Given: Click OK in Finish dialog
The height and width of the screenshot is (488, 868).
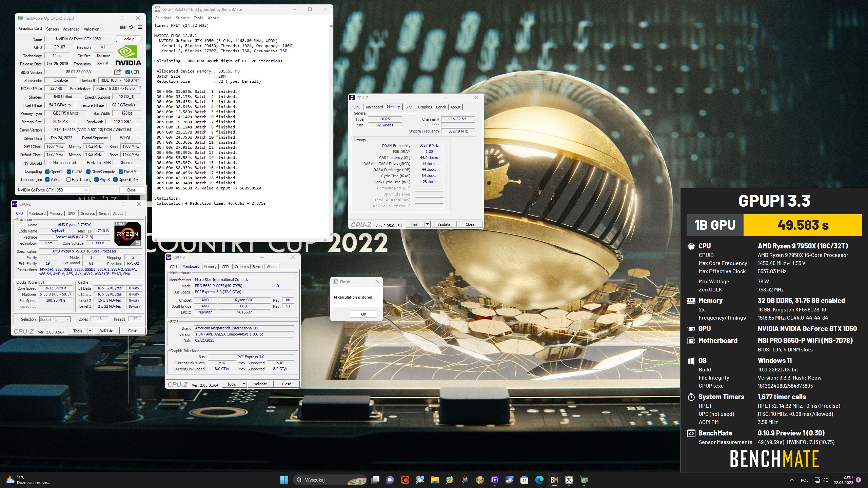Looking at the screenshot, I should (363, 314).
